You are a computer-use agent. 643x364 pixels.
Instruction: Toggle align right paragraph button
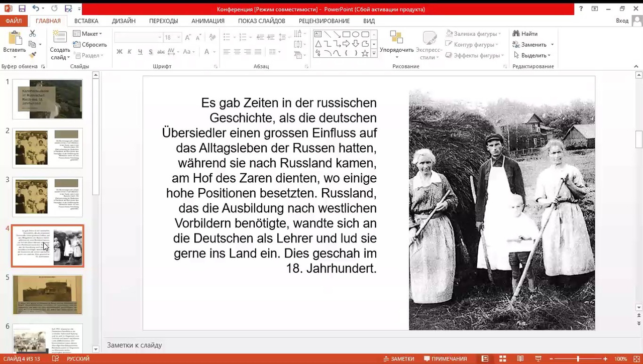248,52
